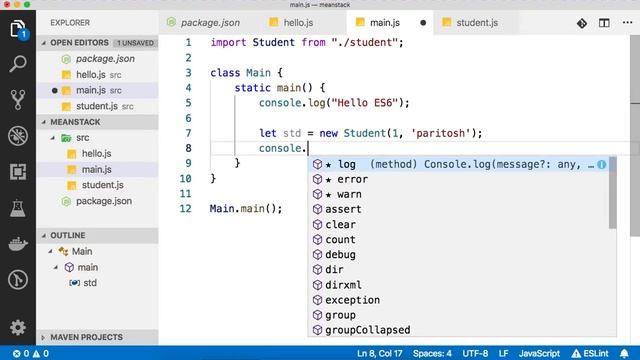Choose the dirxml autocomplete suggestion

(459, 285)
